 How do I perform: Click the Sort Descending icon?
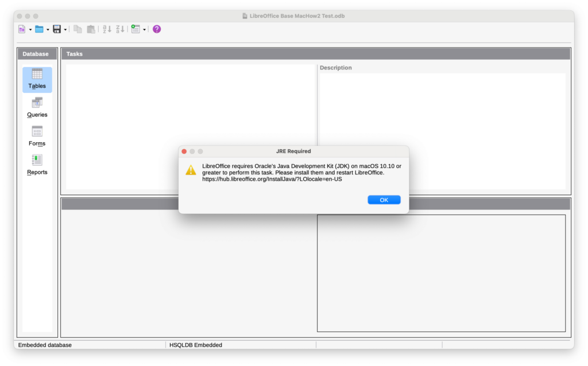[120, 29]
